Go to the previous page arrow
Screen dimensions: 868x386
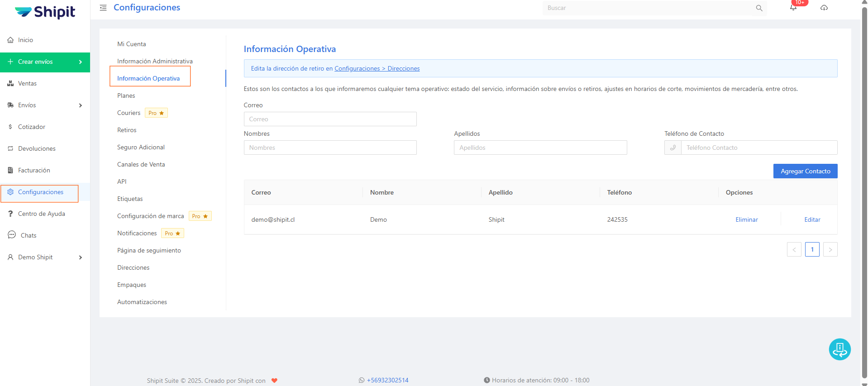(x=794, y=249)
